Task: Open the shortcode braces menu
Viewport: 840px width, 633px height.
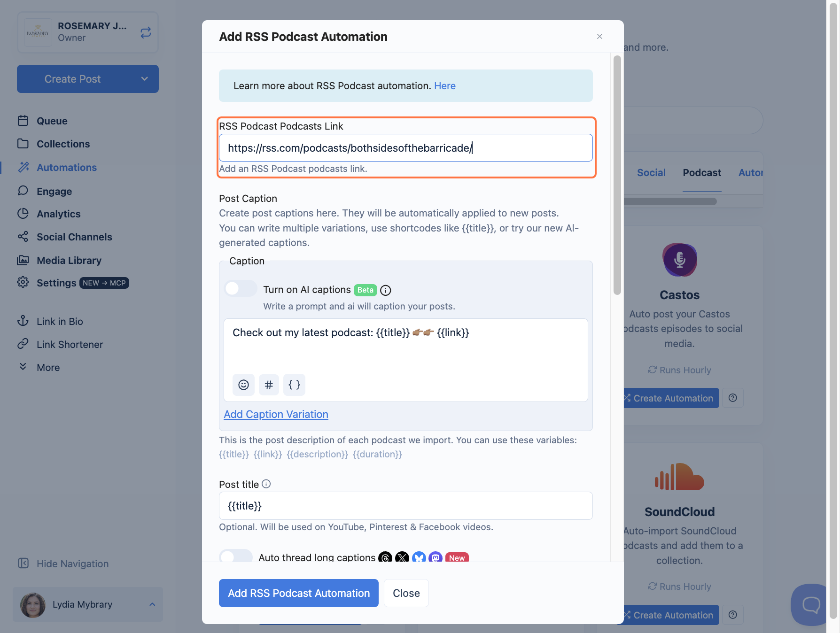Action: pos(294,385)
